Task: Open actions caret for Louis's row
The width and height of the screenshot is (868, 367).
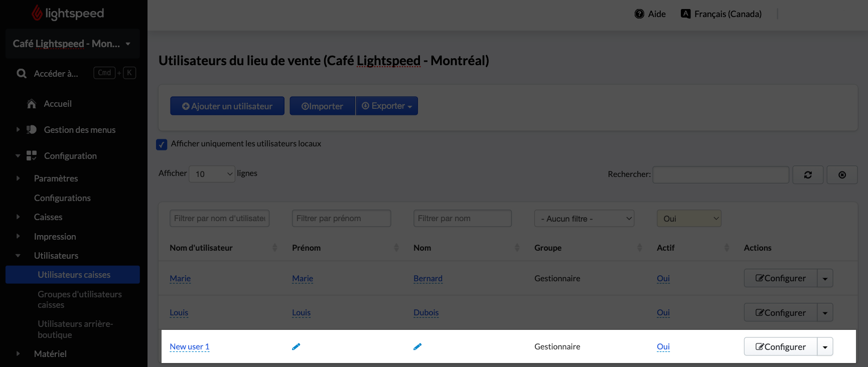Action: click(x=825, y=312)
